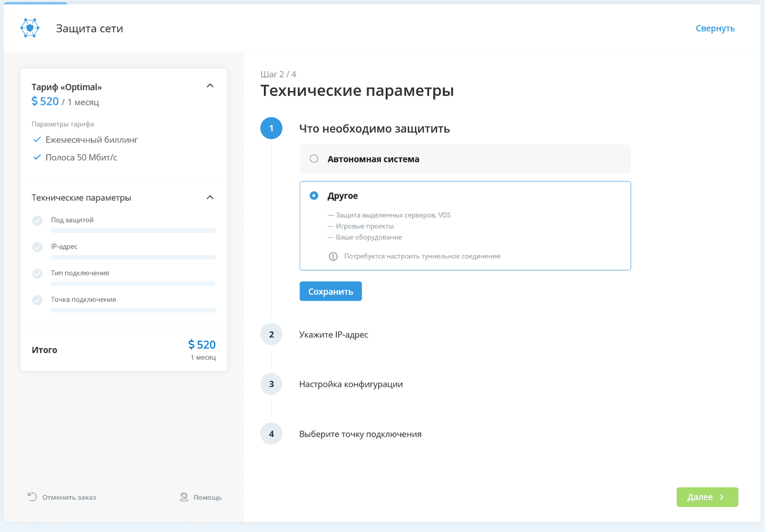765x532 pixels.
Task: Click the undo arrow icon beside Отменить заказ
Action: 32,497
